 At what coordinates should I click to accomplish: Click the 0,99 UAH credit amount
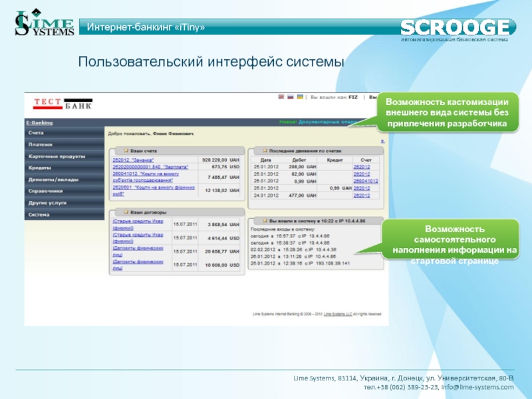point(340,188)
